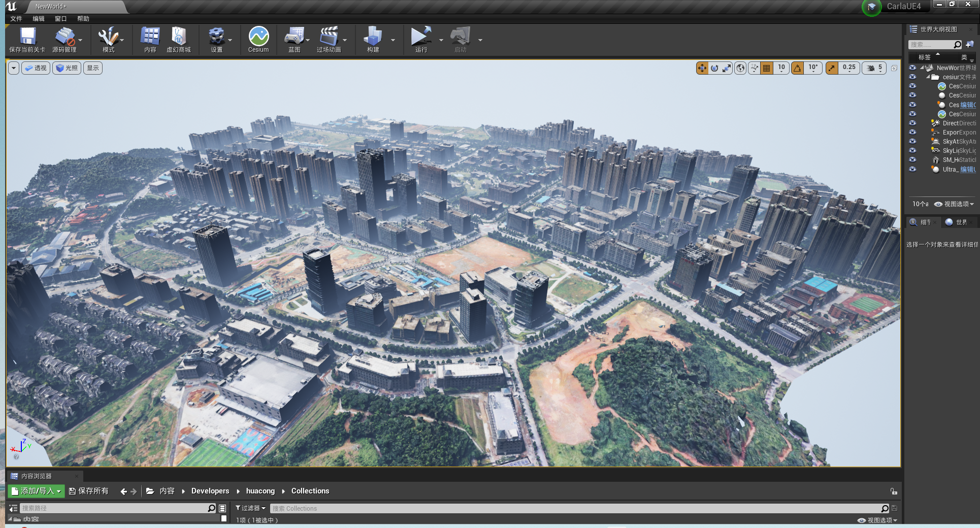
Task: Click the Lit (光照) view mode button
Action: click(67, 68)
